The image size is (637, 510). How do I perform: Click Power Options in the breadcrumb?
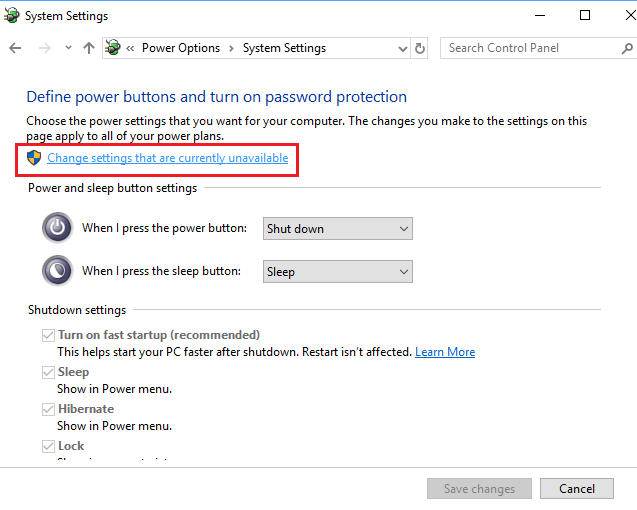coord(180,48)
